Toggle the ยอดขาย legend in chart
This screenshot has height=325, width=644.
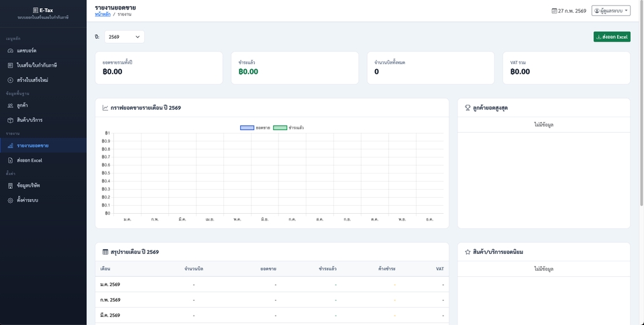point(255,127)
